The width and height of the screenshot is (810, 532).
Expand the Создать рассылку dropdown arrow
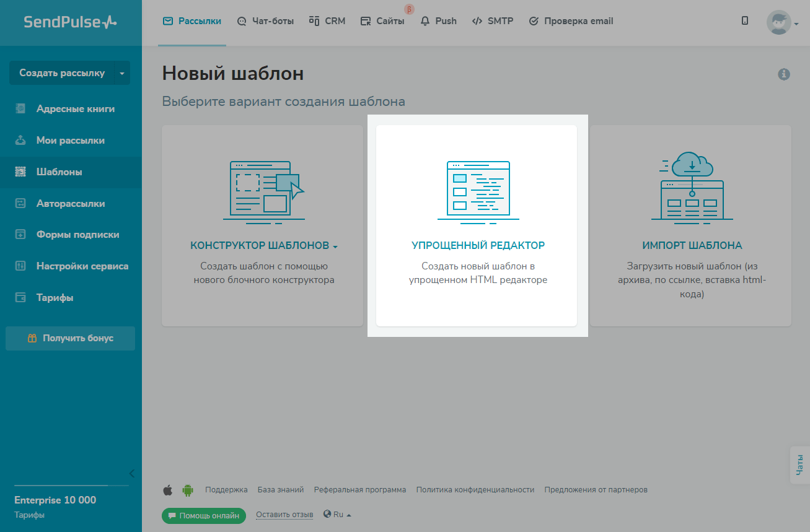click(x=122, y=73)
